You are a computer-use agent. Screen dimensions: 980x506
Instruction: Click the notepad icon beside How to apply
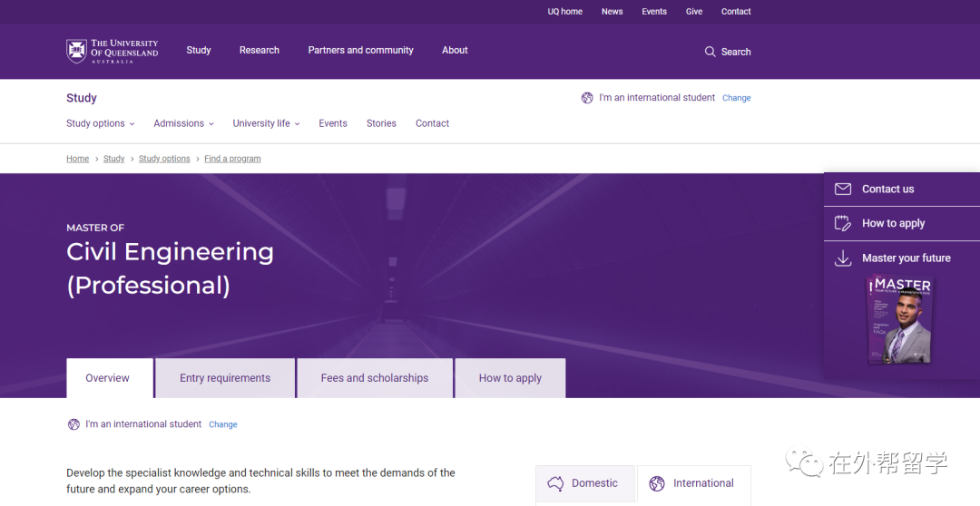click(843, 223)
